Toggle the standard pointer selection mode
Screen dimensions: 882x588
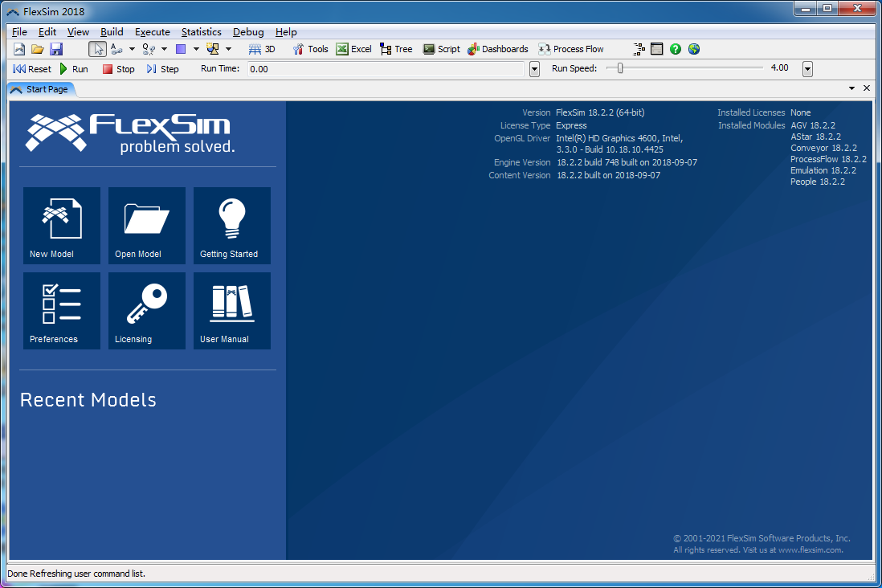coord(97,49)
